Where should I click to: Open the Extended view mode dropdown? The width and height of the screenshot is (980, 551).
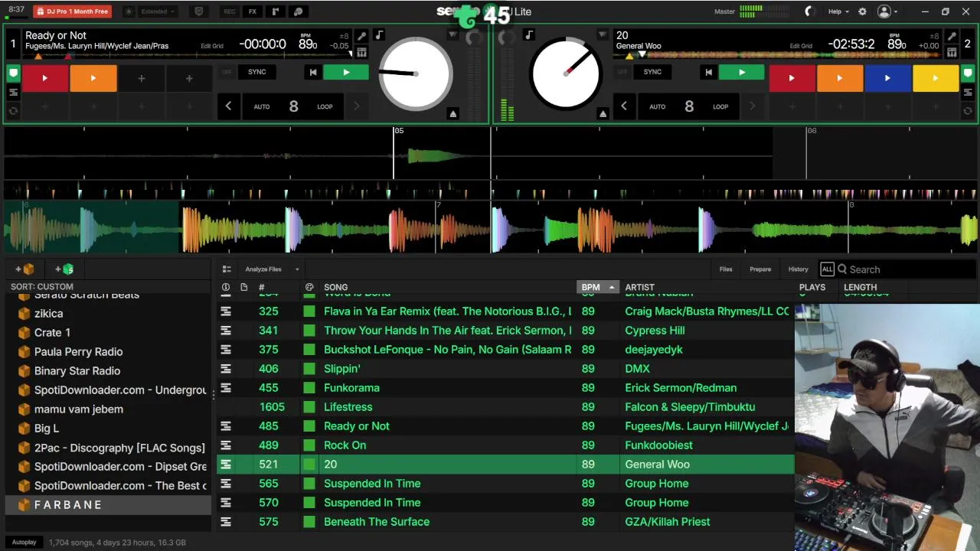pyautogui.click(x=159, y=11)
